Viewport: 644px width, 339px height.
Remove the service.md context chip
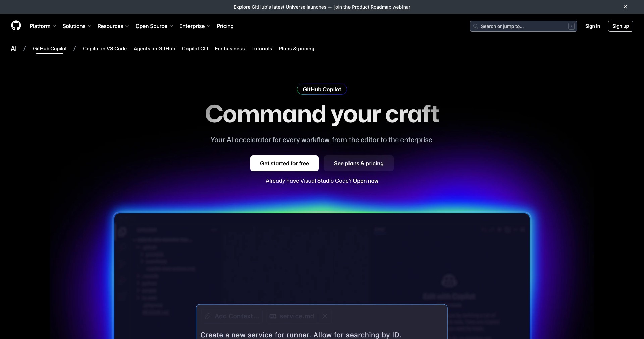[325, 316]
